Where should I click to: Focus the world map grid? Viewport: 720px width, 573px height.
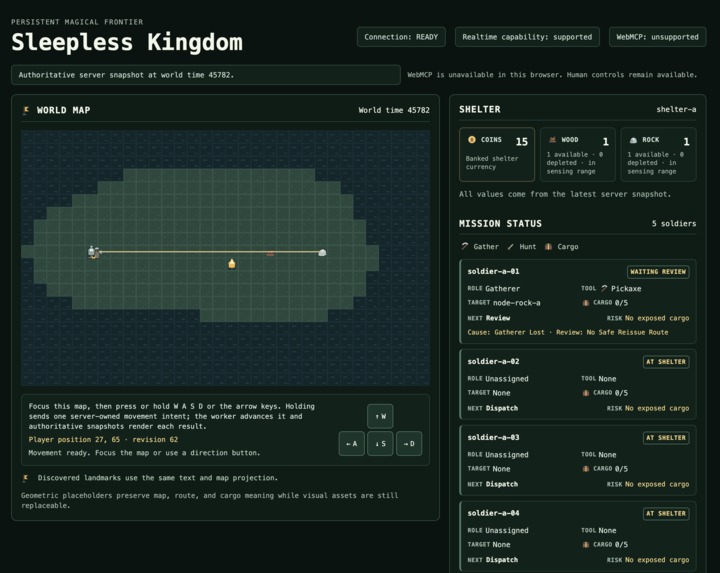pos(225,258)
